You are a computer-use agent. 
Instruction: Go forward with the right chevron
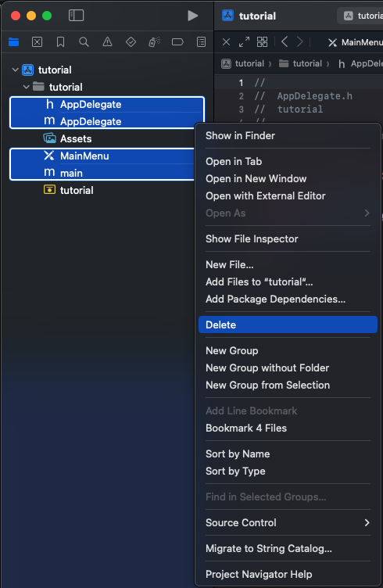coord(300,42)
